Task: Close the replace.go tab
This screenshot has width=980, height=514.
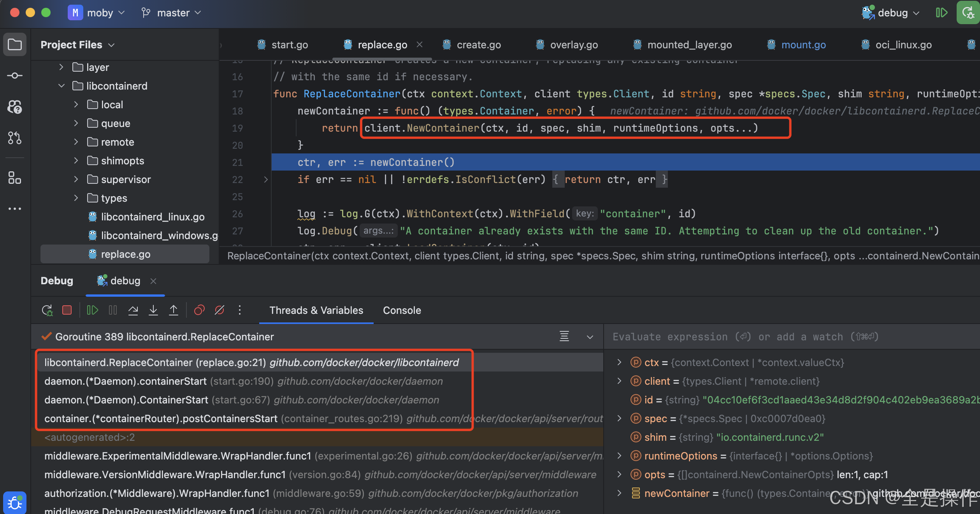Action: pyautogui.click(x=420, y=45)
